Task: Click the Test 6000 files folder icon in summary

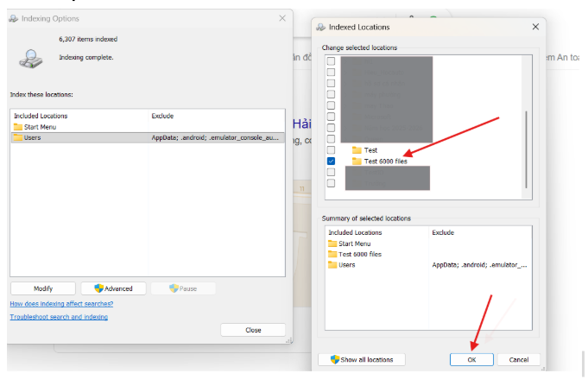Action: click(x=332, y=254)
